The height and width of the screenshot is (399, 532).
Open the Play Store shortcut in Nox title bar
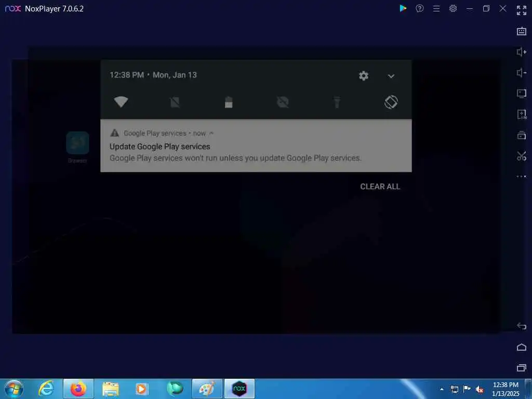tap(403, 8)
